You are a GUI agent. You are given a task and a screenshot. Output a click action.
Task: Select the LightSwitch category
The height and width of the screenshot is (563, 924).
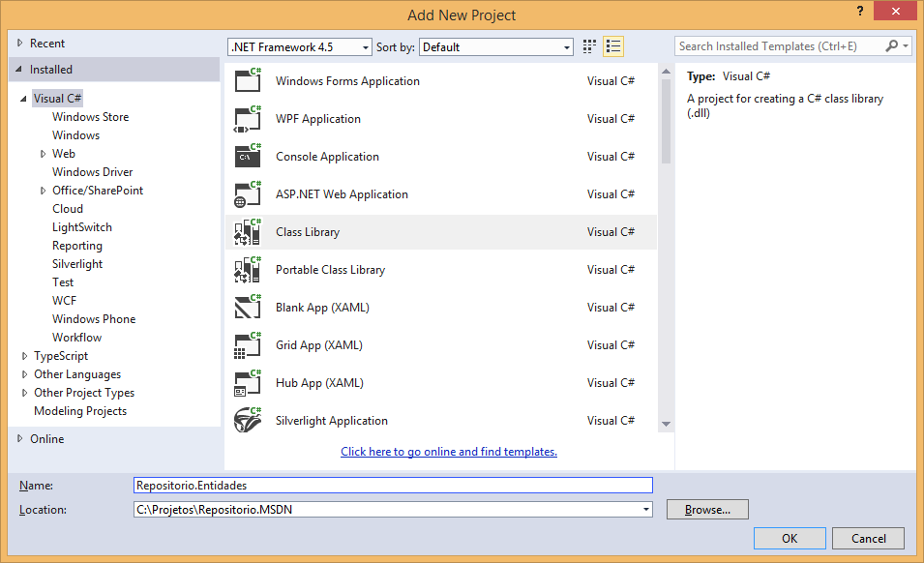82,227
